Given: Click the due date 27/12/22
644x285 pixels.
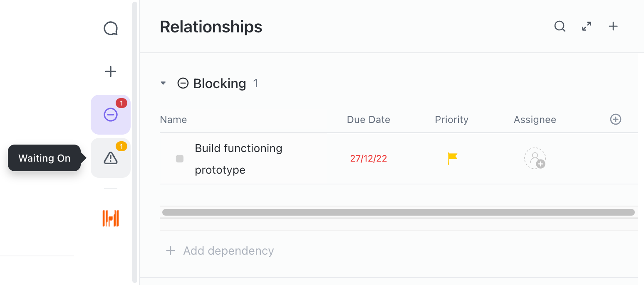Looking at the screenshot, I should point(369,158).
